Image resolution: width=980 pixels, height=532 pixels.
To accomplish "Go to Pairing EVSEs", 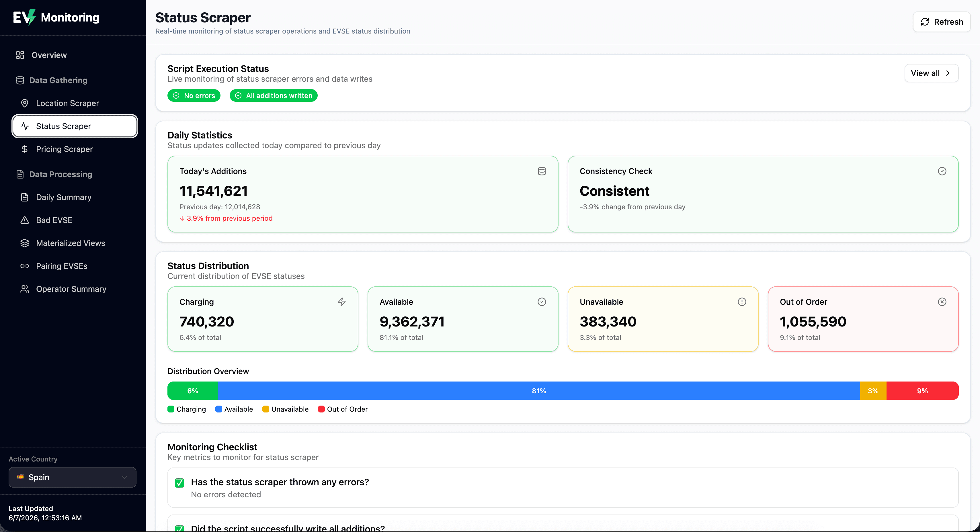I will tap(75, 266).
